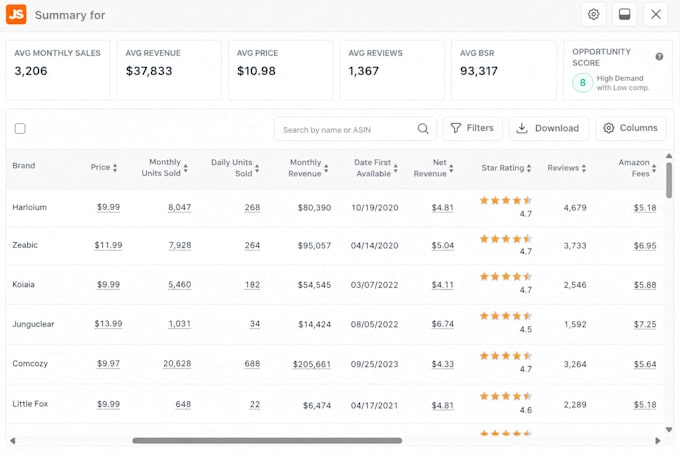Click Zeabic daily units 264
The image size is (680, 453).
pos(252,246)
